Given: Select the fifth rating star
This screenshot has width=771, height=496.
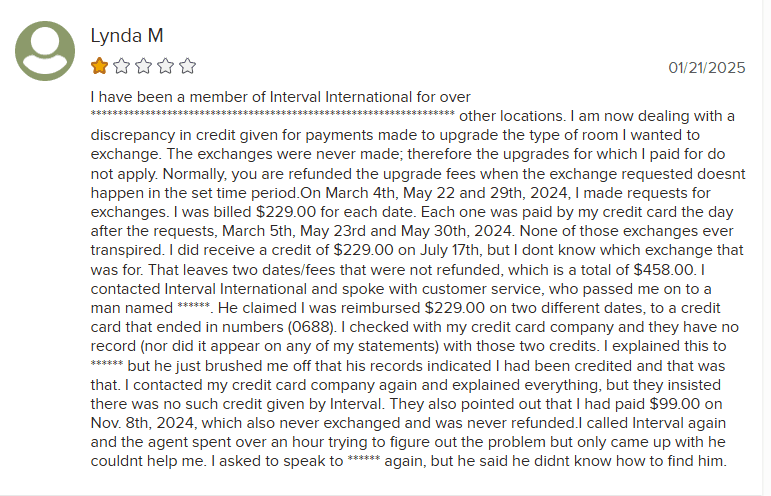Looking at the screenshot, I should click(x=187, y=67).
